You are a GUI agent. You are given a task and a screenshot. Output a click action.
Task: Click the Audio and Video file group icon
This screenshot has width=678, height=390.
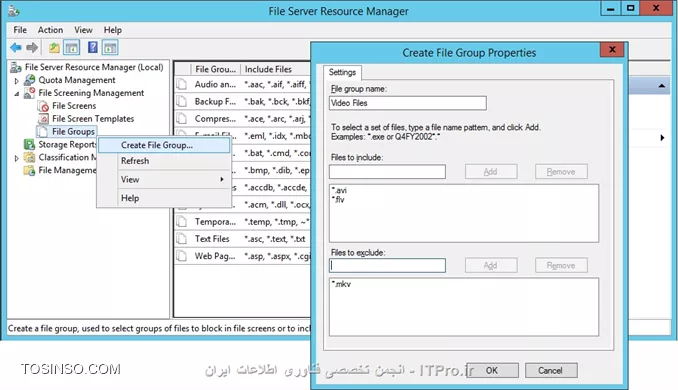(x=182, y=84)
